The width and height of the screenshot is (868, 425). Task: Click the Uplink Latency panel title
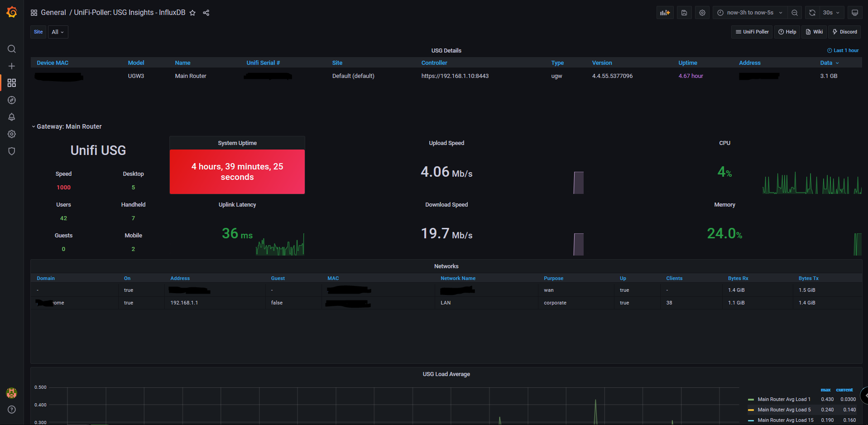[x=237, y=205]
